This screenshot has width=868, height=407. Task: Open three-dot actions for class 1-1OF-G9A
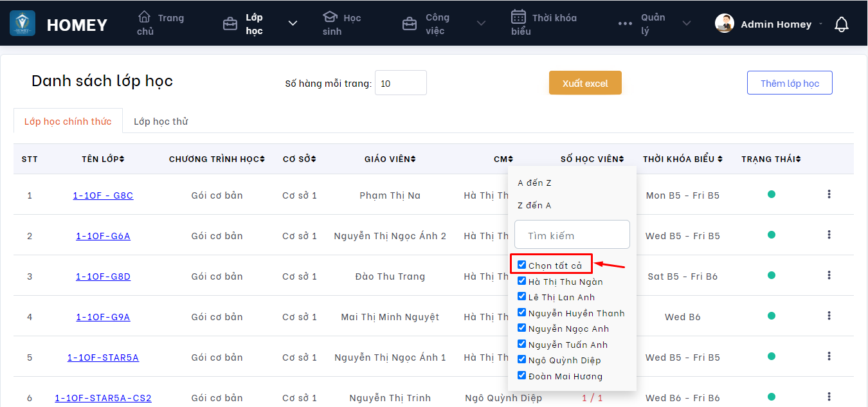[829, 316]
